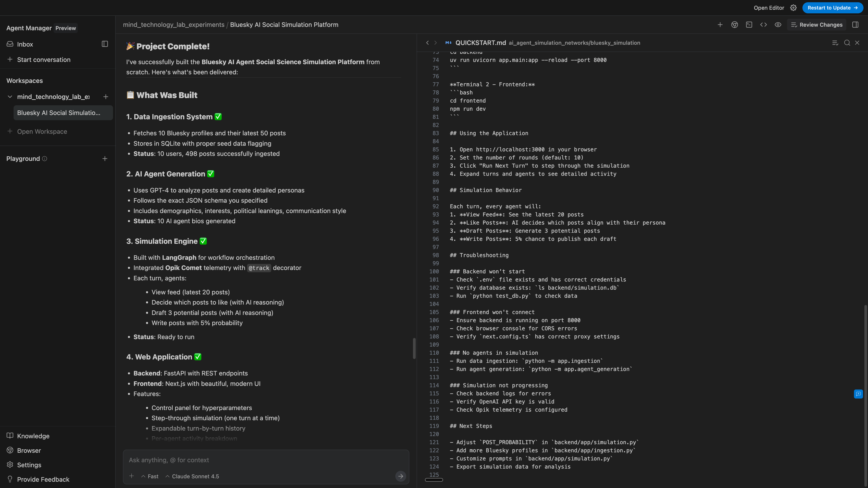Open the browser icon in the top toolbar
Viewport: 868px width, 488px height.
735,25
